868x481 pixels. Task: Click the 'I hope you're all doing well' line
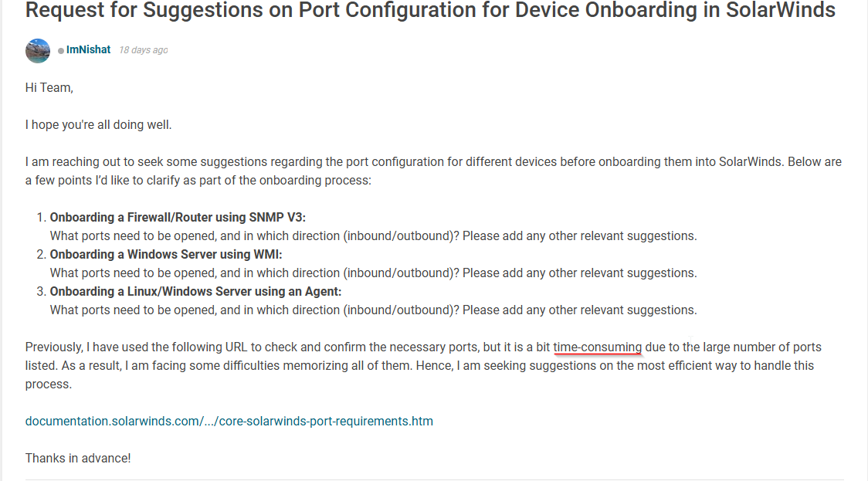[99, 125]
